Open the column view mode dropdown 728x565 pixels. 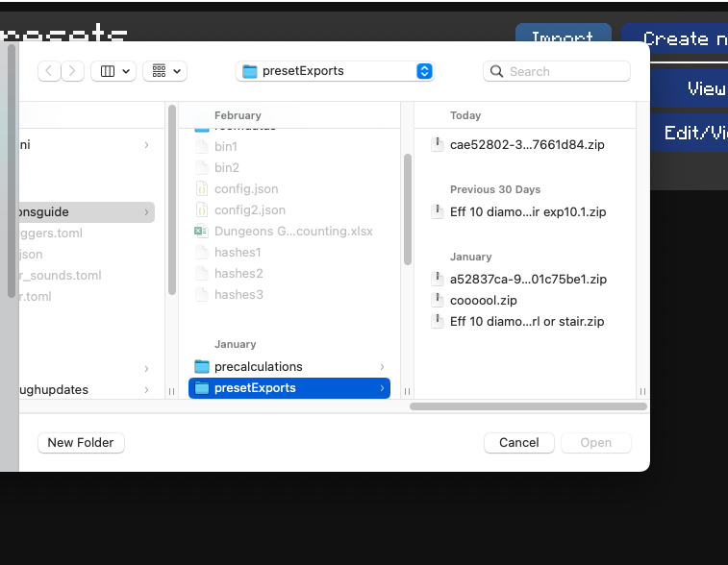pyautogui.click(x=113, y=71)
